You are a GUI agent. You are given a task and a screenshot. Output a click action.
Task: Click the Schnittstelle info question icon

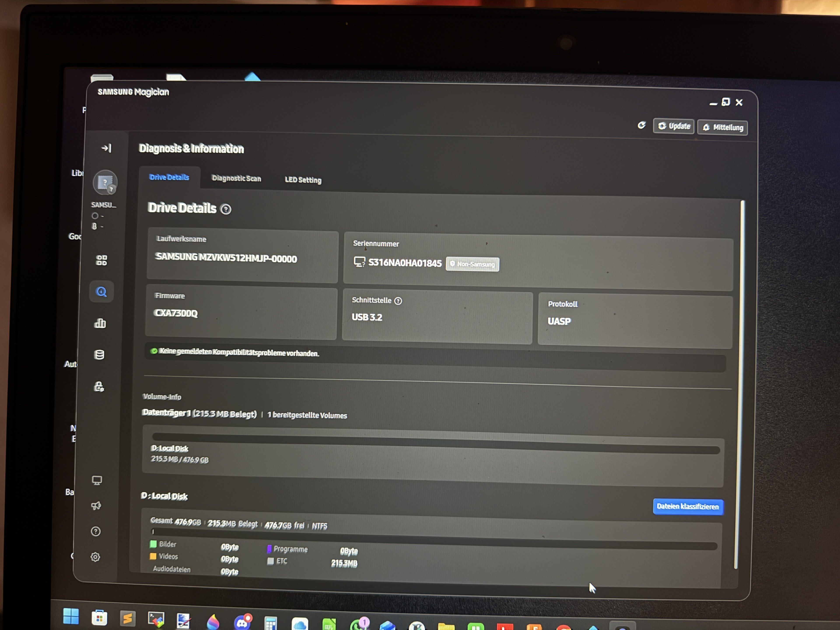click(x=398, y=301)
